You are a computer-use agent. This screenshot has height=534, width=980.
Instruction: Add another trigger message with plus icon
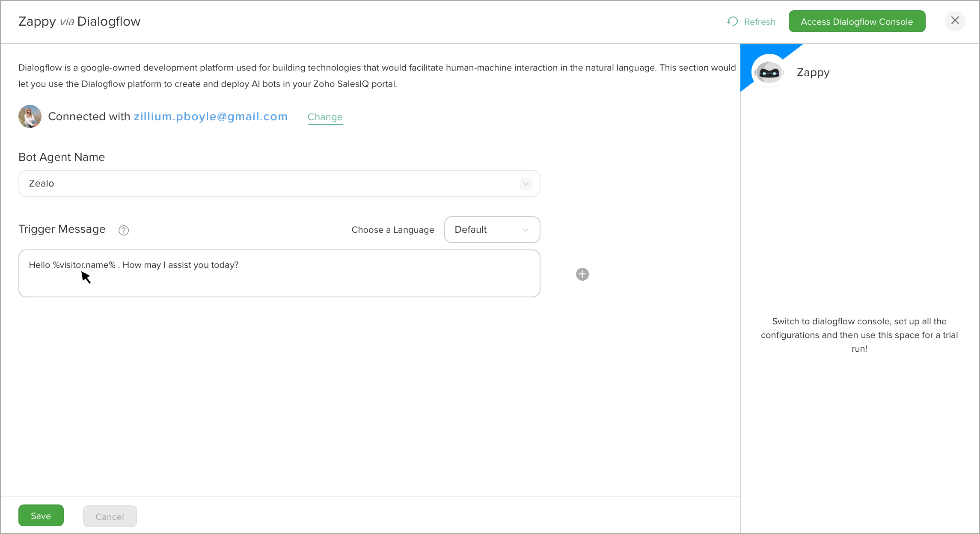[x=582, y=274]
